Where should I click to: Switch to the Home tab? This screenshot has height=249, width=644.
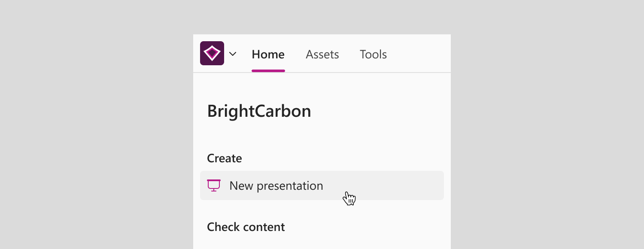(x=268, y=55)
